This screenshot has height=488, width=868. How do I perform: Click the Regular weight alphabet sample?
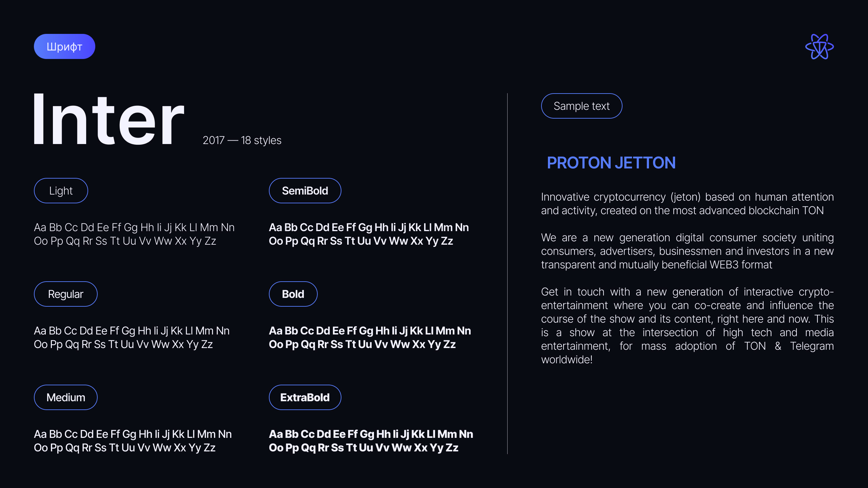coord(132,338)
